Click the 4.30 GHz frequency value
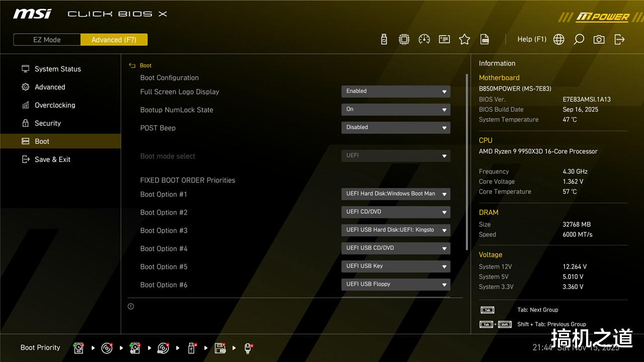Screen dimensions: 644x362 tap(575, 171)
